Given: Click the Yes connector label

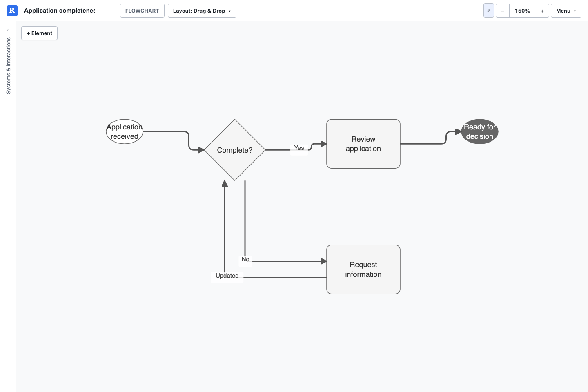Looking at the screenshot, I should coord(299,148).
